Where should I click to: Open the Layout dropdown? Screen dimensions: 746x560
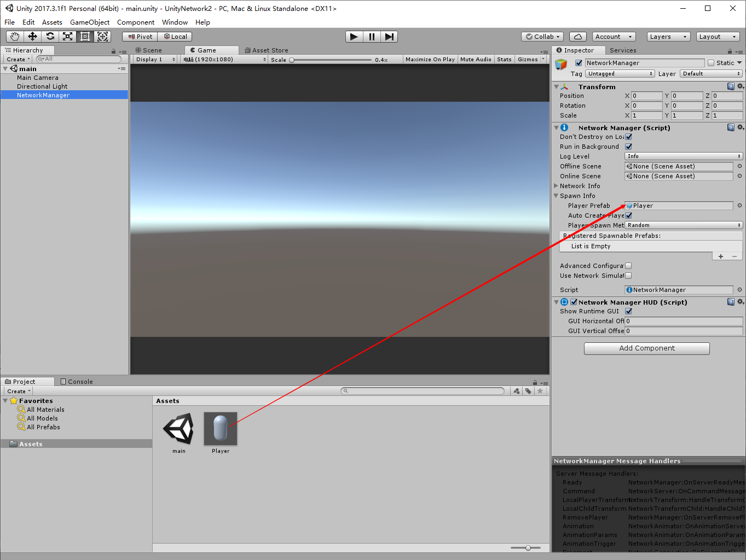(718, 37)
